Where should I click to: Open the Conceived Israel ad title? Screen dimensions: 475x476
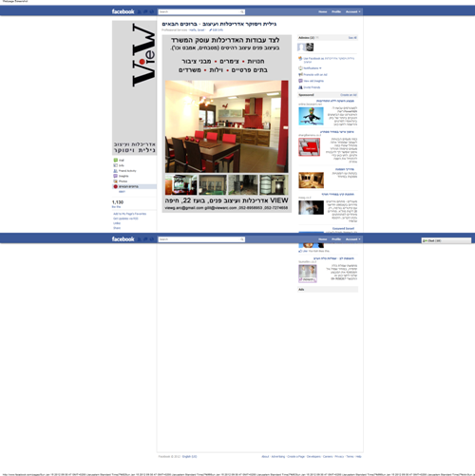click(x=343, y=228)
